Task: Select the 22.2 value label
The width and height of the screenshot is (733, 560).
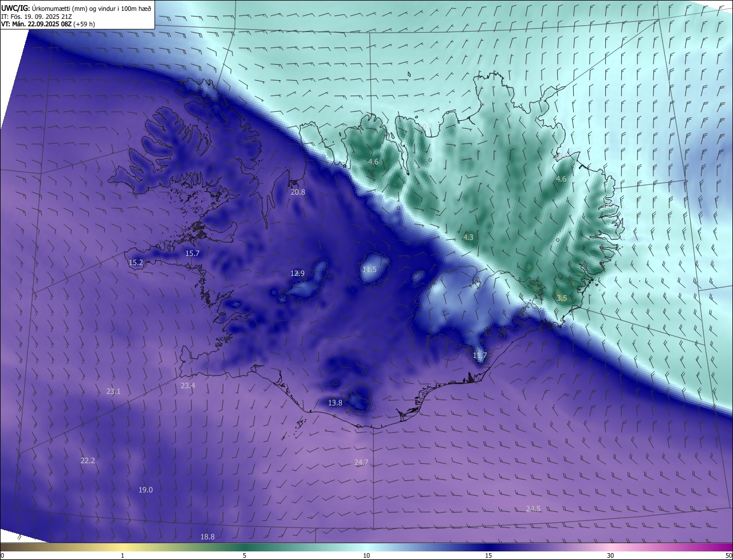Action: coord(88,461)
